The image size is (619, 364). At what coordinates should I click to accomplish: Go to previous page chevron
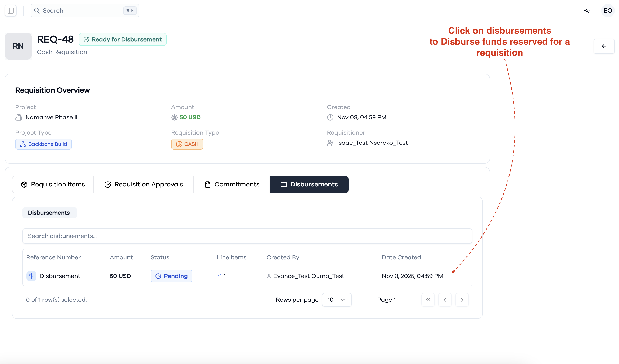coord(445,300)
